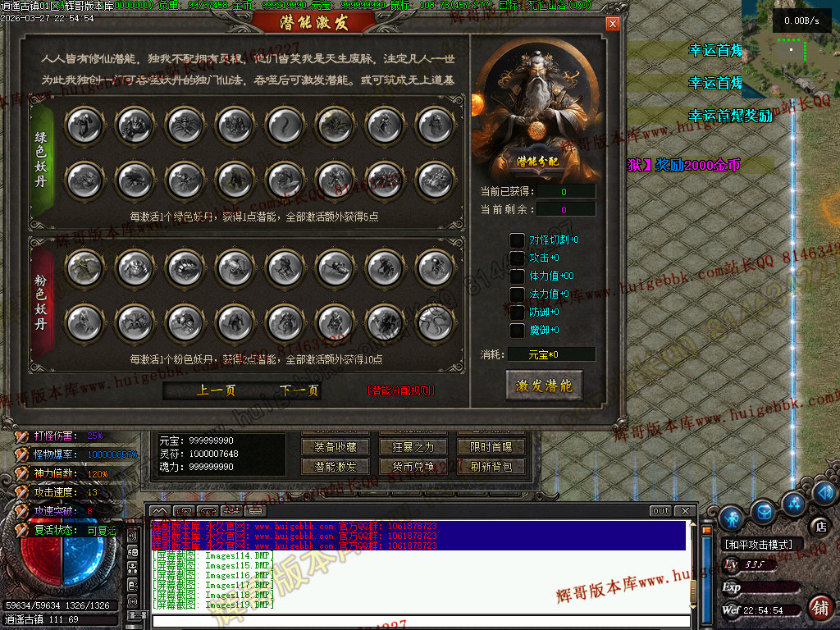Open the 店 shop round icon
This screenshot has height=630, width=840.
(x=819, y=526)
